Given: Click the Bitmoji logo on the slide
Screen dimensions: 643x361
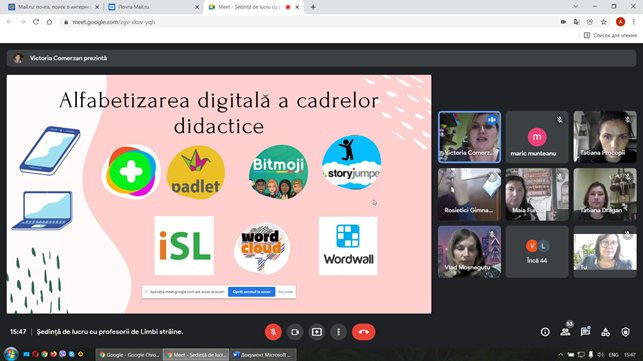Looking at the screenshot, I should (x=278, y=171).
